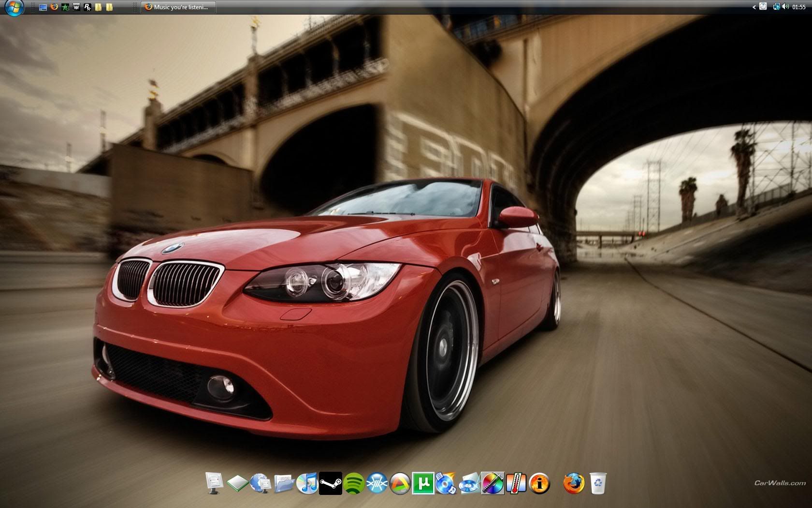Open My Computer from the dock
812x508 pixels.
214,483
